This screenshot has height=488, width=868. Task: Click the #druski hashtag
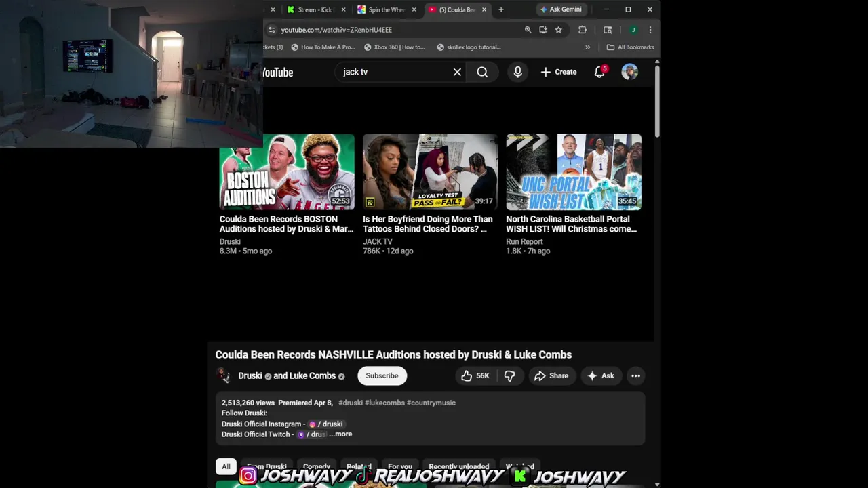[x=351, y=403]
